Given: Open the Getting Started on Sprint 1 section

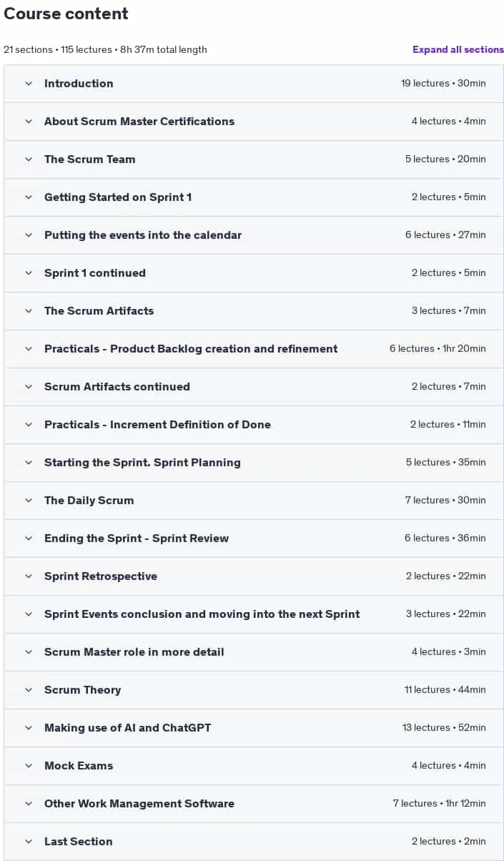Looking at the screenshot, I should [254, 197].
